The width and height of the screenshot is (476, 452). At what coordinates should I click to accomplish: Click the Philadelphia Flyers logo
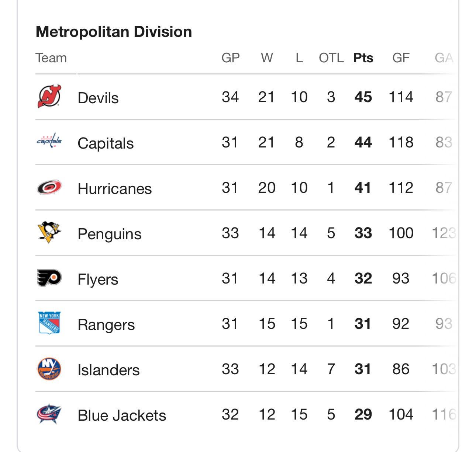tap(49, 278)
